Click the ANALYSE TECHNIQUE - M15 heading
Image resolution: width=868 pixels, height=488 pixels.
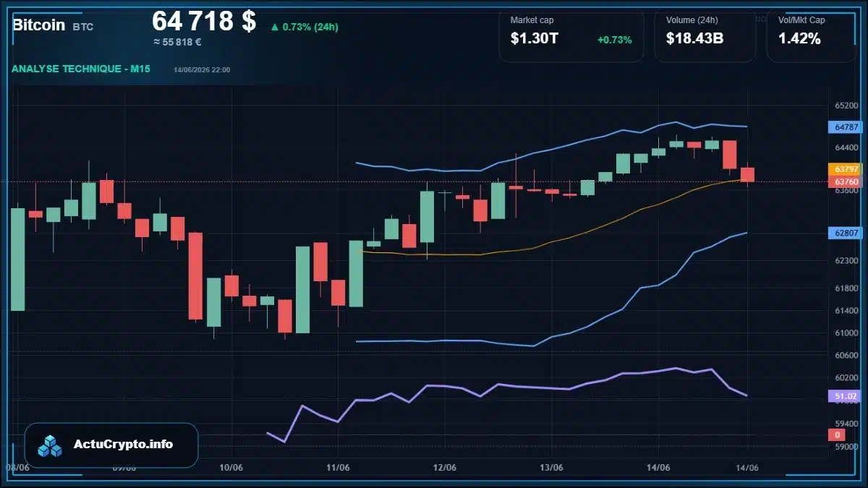coord(81,69)
